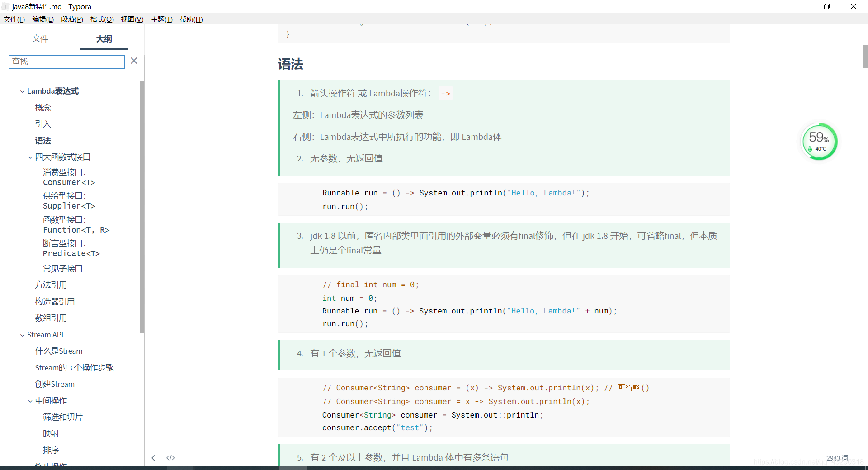868x470 pixels.
Task: Open 排序 in the outline
Action: coord(51,450)
